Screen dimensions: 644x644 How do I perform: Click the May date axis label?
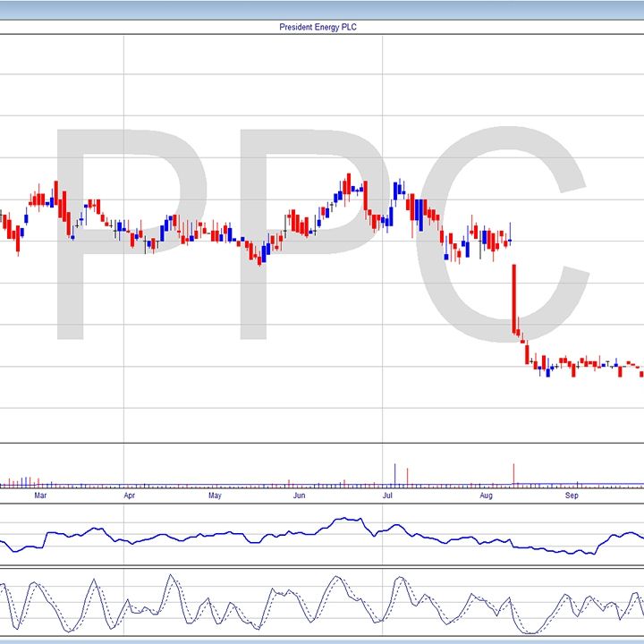215,495
